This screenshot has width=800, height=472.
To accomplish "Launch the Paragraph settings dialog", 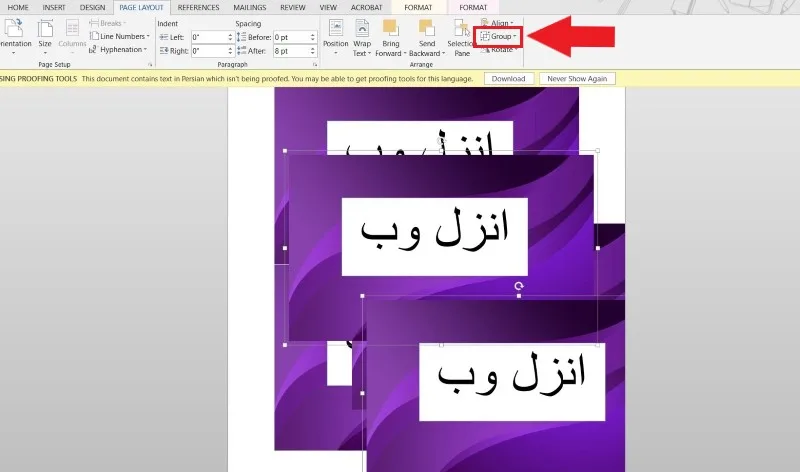I will (315, 65).
